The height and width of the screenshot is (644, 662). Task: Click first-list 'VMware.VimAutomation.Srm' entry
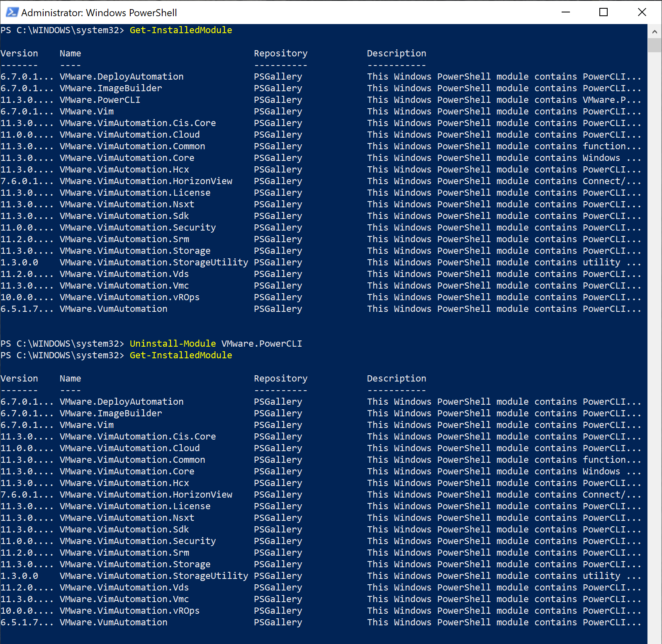pos(124,239)
